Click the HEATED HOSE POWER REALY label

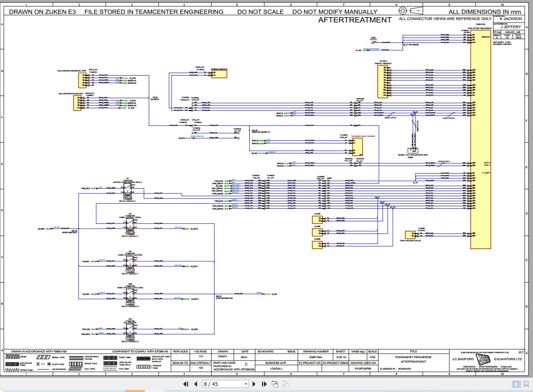(128, 182)
